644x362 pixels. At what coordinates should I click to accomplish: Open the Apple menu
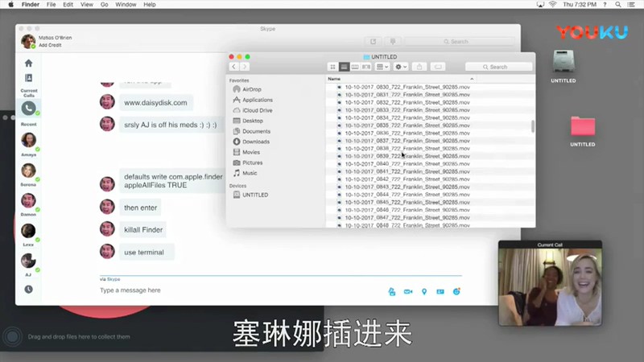point(10,5)
